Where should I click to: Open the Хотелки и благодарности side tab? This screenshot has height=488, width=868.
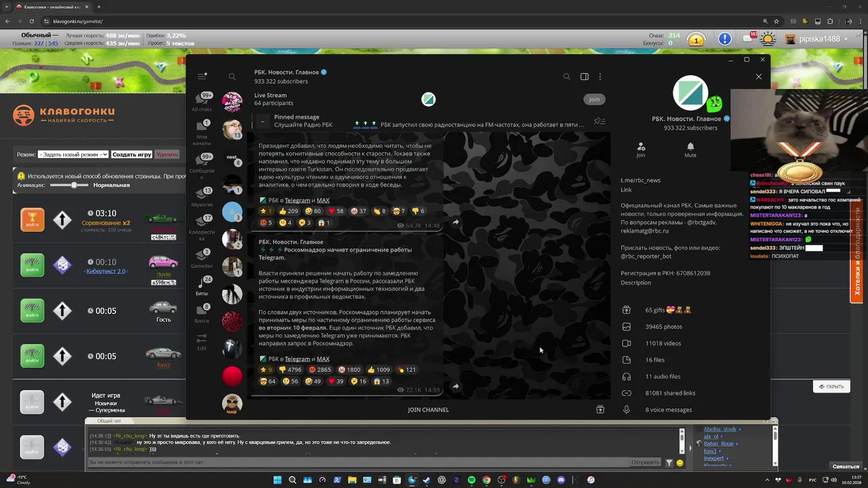pyautogui.click(x=857, y=251)
